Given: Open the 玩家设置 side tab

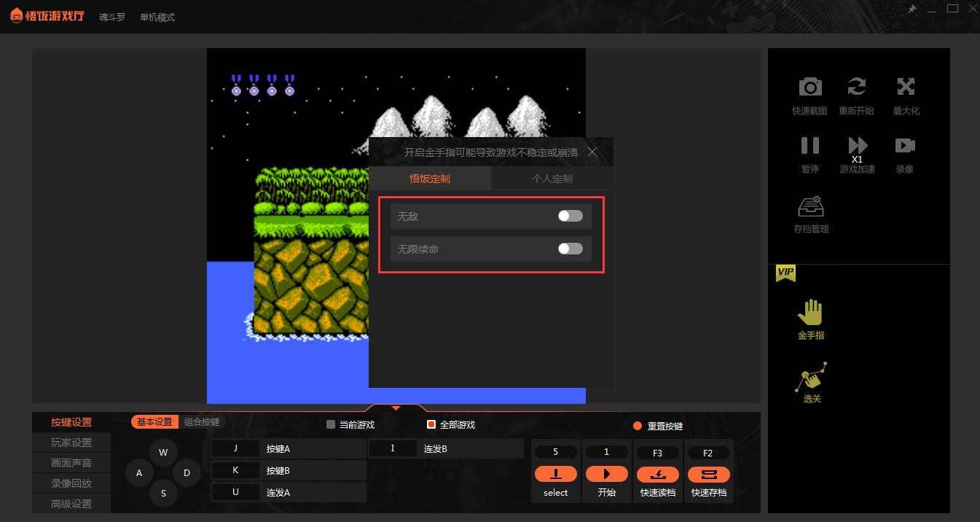Looking at the screenshot, I should pyautogui.click(x=71, y=443).
